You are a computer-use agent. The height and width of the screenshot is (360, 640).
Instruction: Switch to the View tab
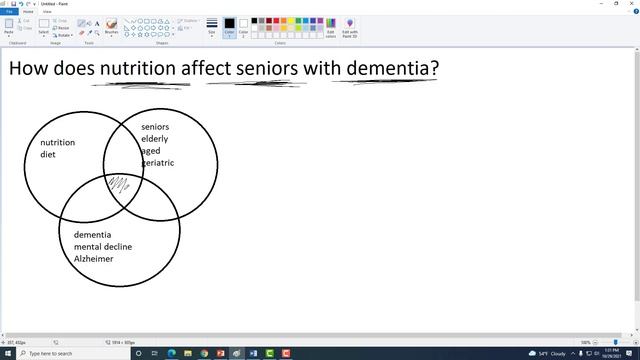click(47, 11)
